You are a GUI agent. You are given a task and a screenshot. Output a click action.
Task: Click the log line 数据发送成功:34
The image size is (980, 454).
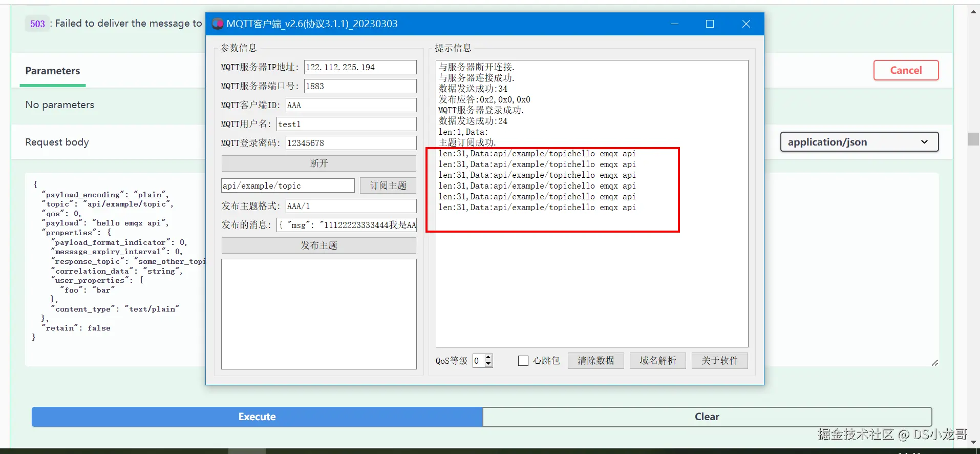click(x=473, y=89)
